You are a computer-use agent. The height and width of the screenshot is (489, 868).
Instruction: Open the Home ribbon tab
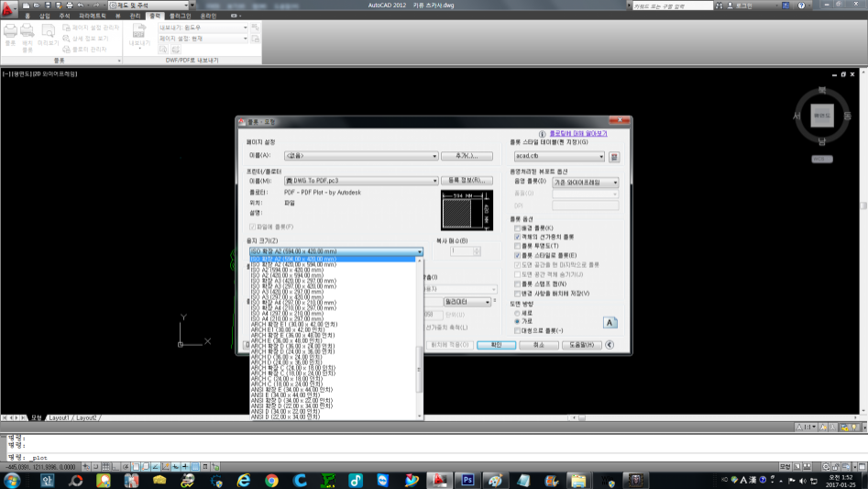point(27,17)
